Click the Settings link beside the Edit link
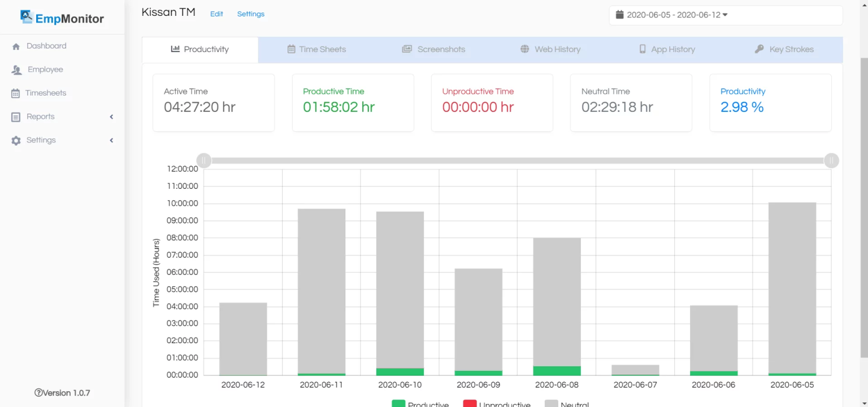This screenshot has height=407, width=868. [250, 14]
